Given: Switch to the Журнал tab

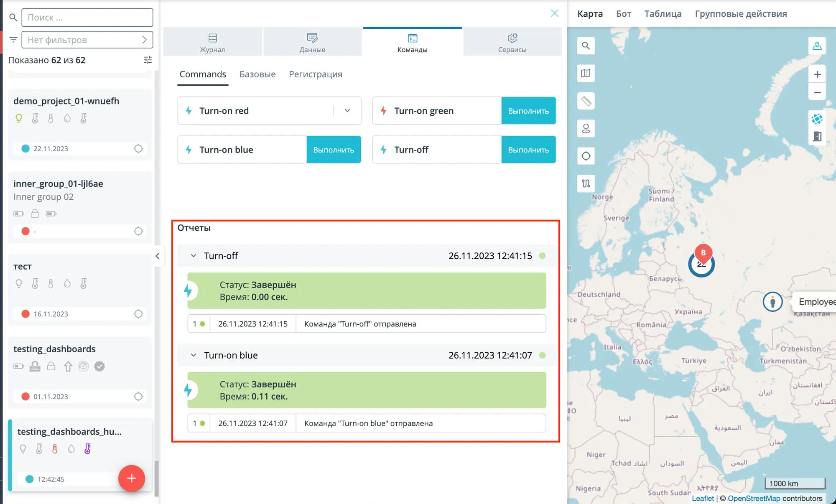Looking at the screenshot, I should [x=212, y=43].
